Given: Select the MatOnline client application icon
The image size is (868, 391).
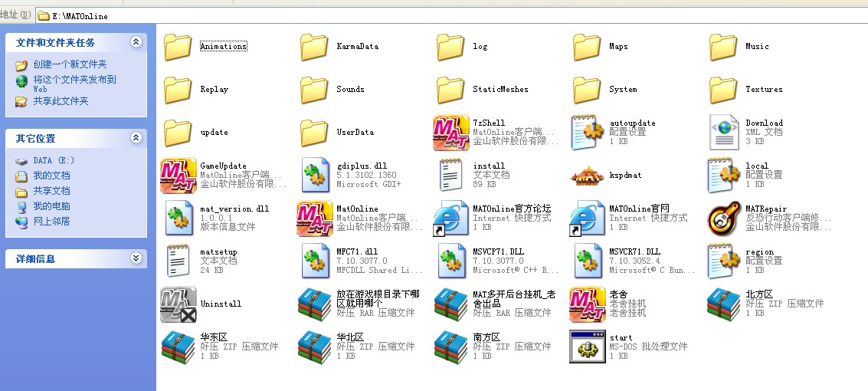Looking at the screenshot, I should point(314,219).
